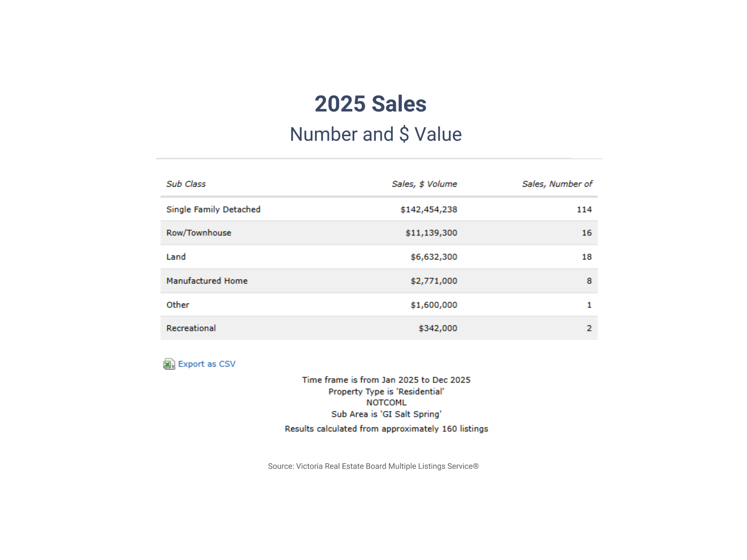747x560 pixels.
Task: Select the Single Family Detached row label
Action: [213, 210]
